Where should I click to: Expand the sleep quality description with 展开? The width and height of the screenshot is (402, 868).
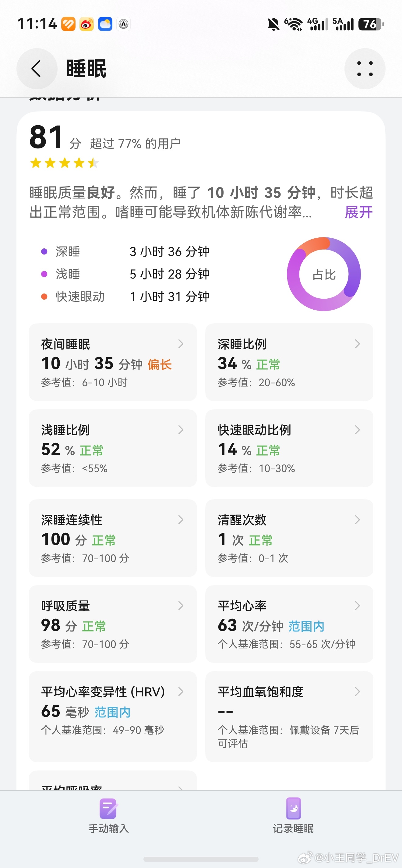point(358,212)
